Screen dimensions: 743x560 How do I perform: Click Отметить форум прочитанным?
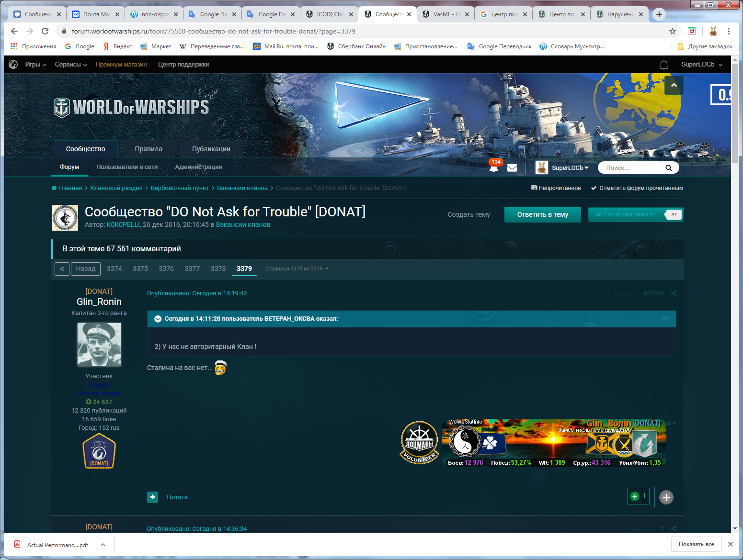[637, 188]
